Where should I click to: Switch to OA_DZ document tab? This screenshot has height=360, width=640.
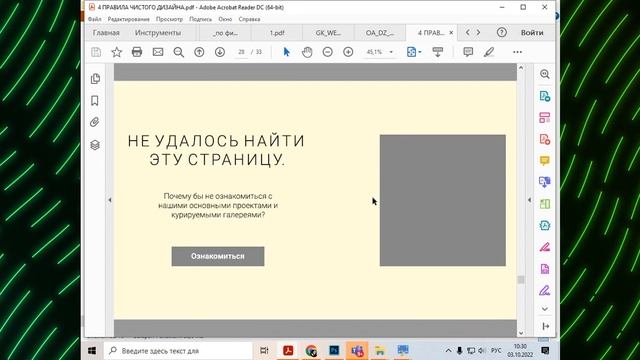380,33
